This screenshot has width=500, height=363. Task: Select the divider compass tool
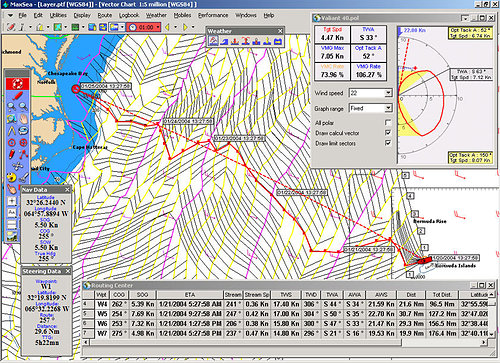coord(11,131)
